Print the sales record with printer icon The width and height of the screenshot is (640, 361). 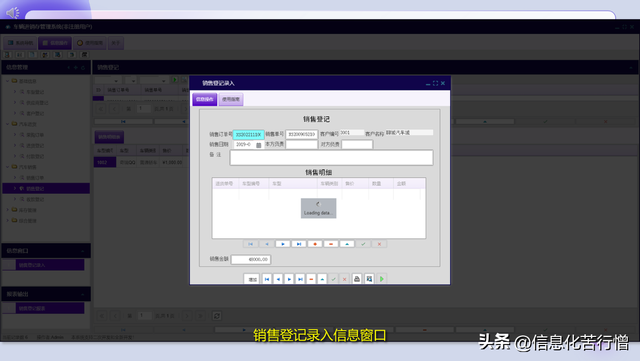[357, 279]
